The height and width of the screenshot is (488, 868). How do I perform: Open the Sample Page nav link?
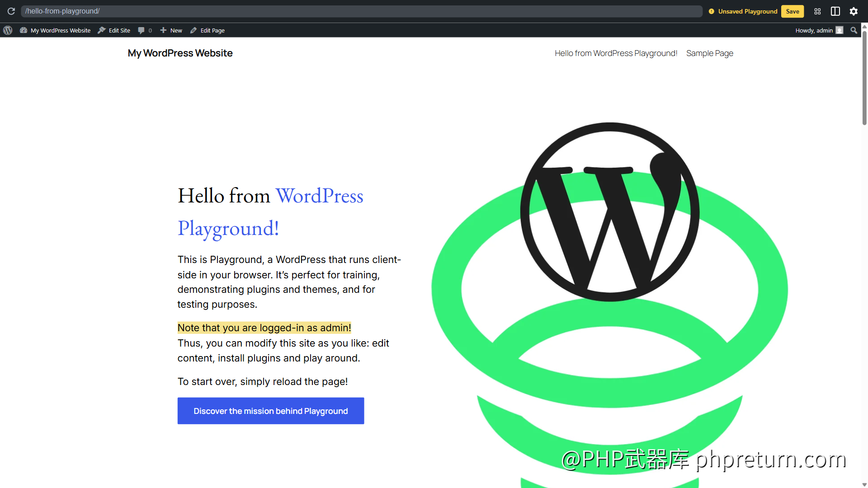click(709, 53)
